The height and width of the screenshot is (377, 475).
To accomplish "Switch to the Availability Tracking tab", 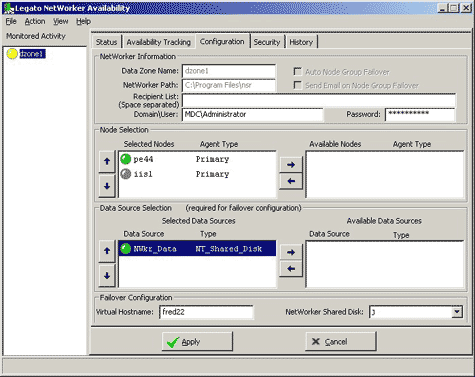I will coord(159,42).
